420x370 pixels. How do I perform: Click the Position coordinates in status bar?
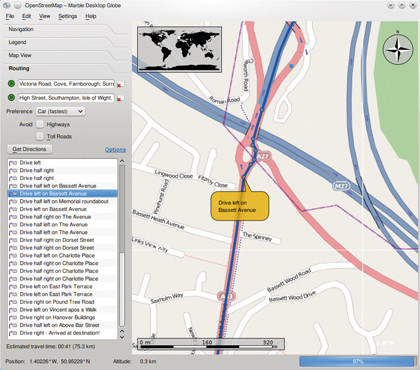click(47, 361)
